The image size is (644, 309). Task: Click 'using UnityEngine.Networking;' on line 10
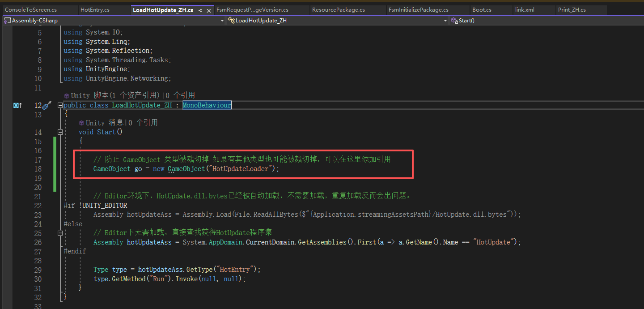(x=118, y=78)
